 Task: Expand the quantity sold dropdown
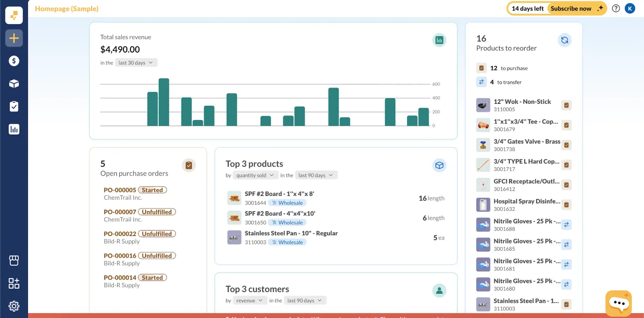pos(255,175)
